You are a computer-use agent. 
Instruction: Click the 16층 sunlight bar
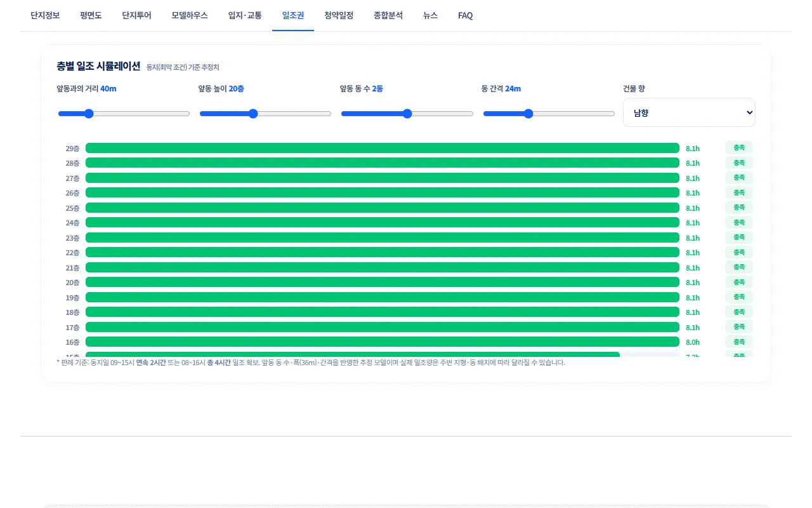(383, 342)
